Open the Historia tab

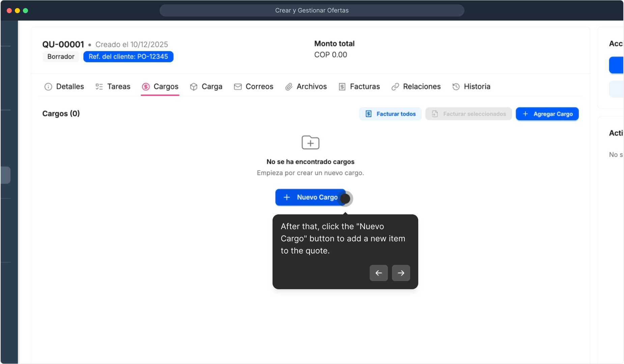click(x=477, y=87)
